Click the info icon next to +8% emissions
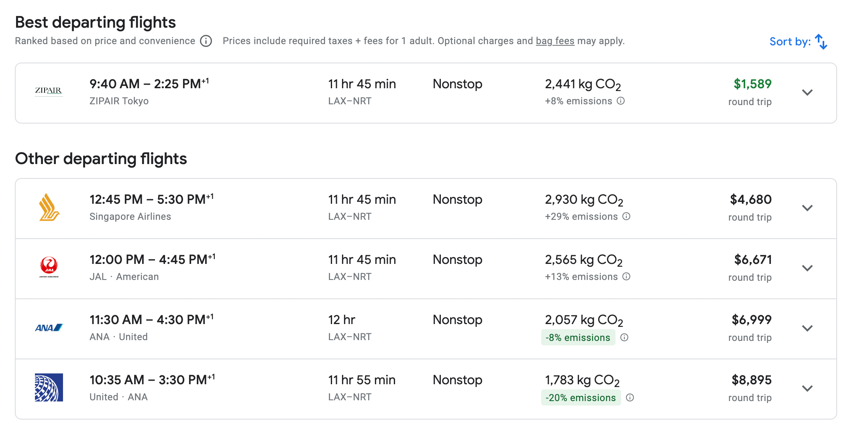The width and height of the screenshot is (868, 446). coord(621,101)
